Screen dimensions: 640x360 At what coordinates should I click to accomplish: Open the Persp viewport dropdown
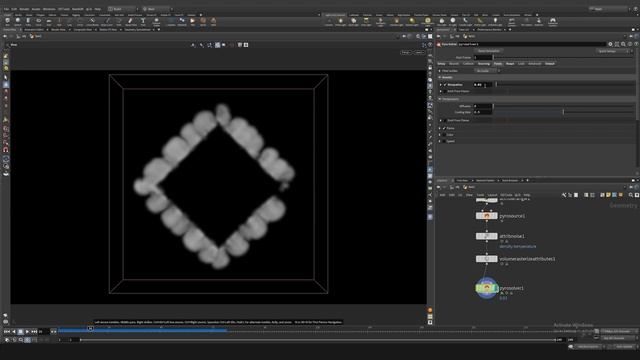406,52
